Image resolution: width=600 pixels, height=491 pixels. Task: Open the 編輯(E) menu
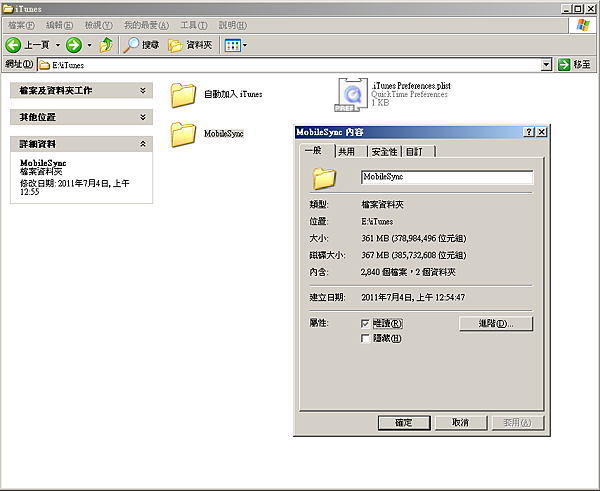(59, 25)
